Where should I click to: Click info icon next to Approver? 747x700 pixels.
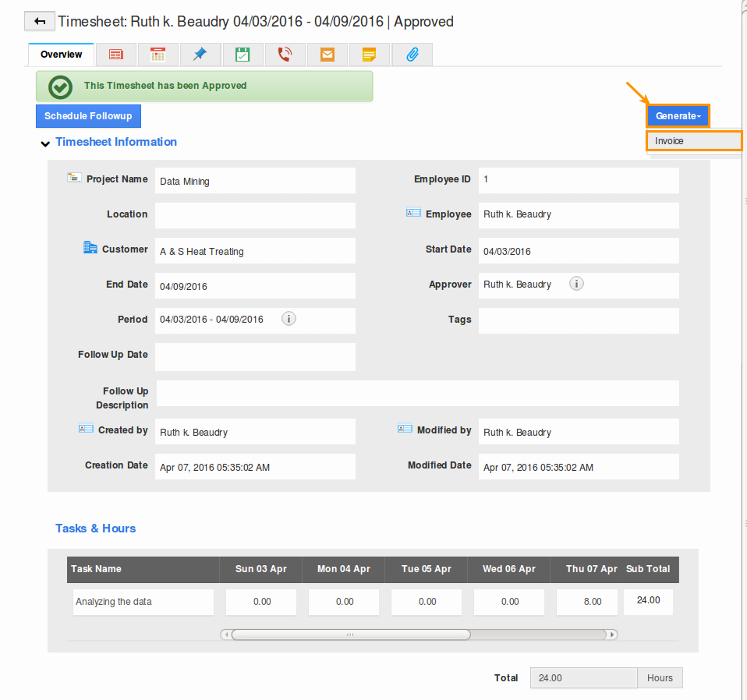click(x=576, y=284)
